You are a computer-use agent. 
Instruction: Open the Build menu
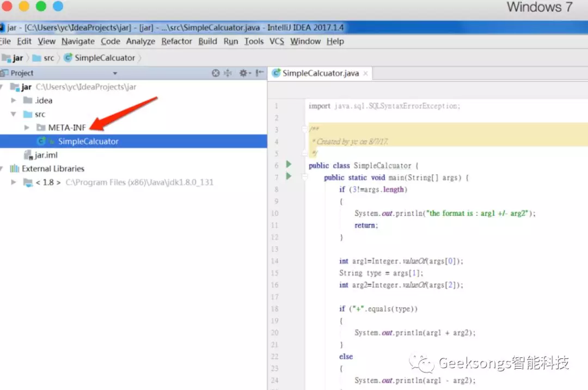tap(208, 41)
